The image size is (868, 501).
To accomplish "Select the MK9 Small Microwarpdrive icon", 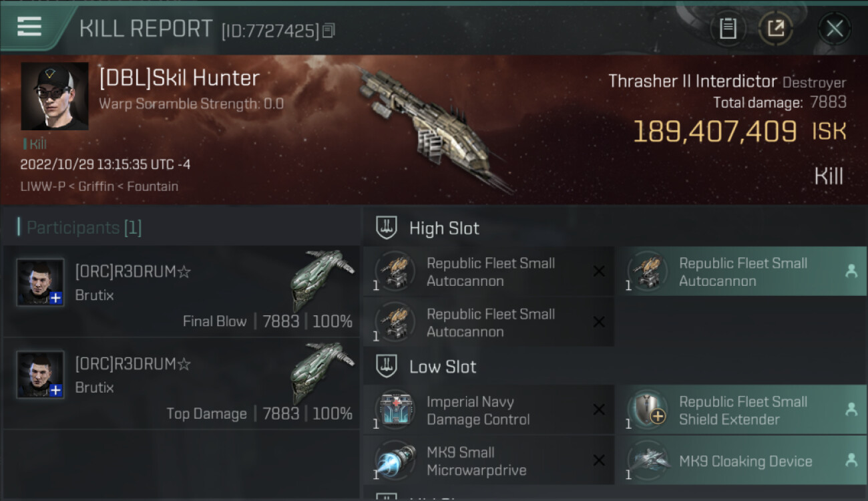I will coord(395,460).
